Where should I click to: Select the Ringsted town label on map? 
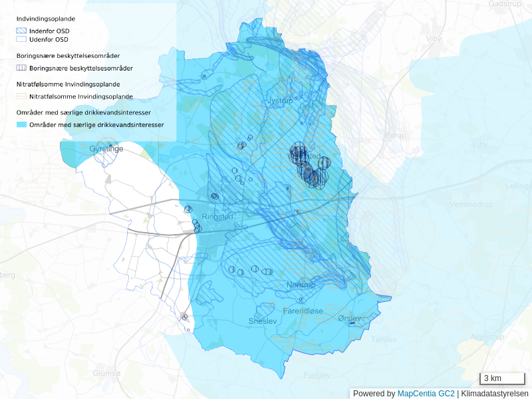tap(217, 217)
